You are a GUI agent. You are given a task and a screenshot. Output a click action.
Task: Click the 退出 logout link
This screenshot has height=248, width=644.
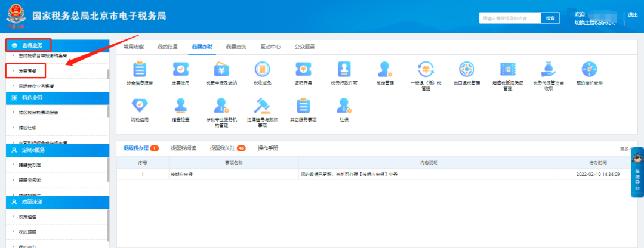[x=633, y=14]
